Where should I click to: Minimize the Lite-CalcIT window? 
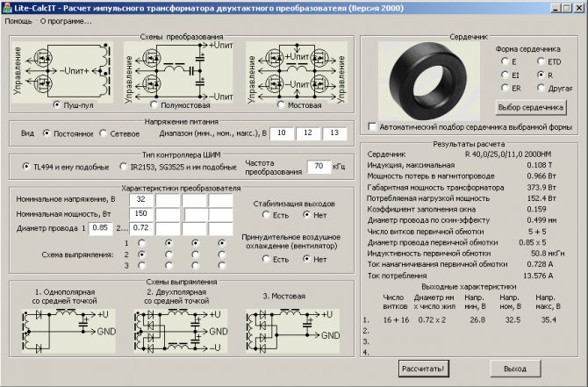pos(556,8)
